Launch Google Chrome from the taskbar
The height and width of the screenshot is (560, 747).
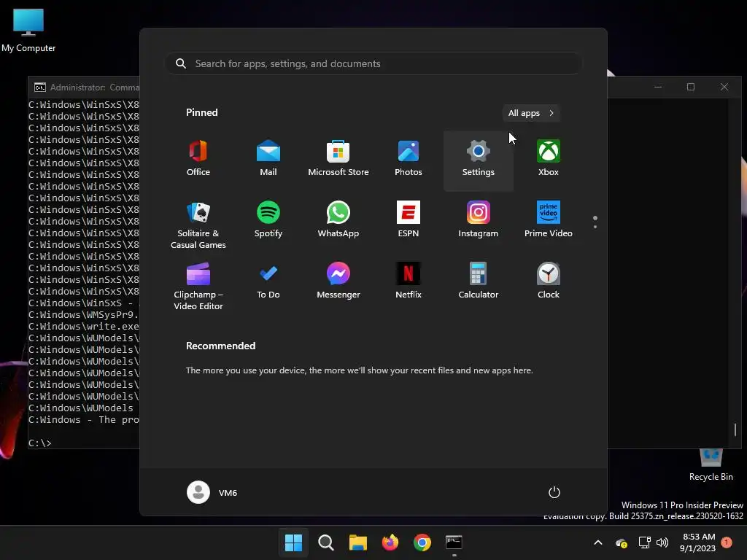click(x=422, y=542)
